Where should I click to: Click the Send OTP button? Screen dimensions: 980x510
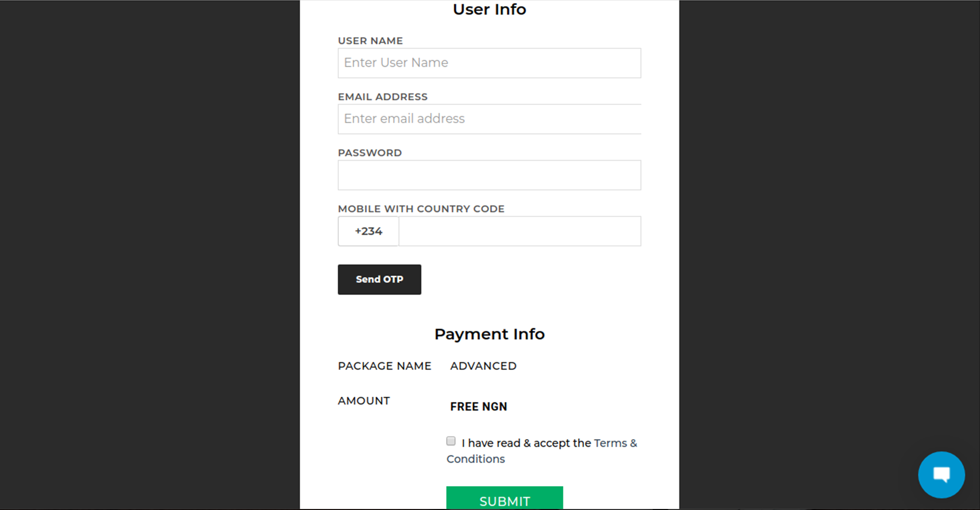click(379, 279)
